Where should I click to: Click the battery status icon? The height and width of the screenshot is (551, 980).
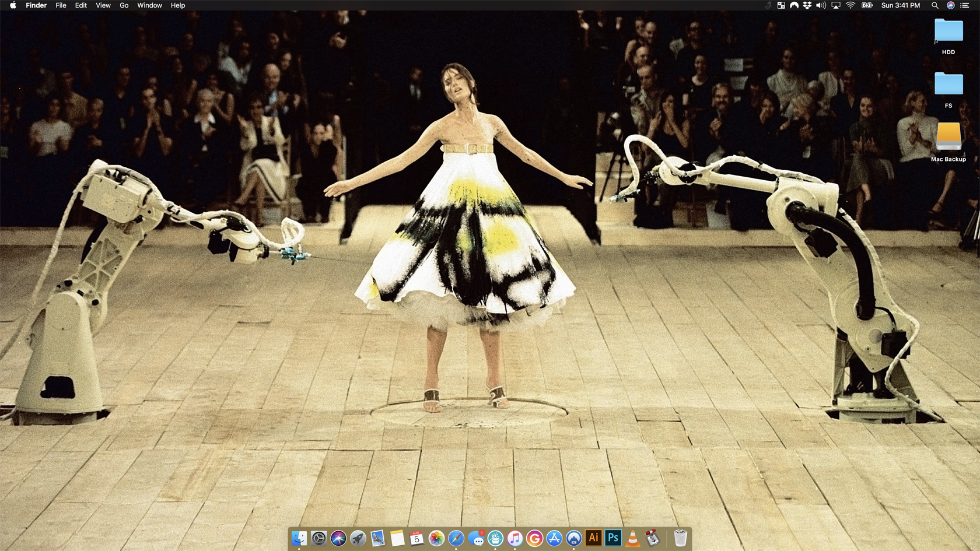pos(867,5)
